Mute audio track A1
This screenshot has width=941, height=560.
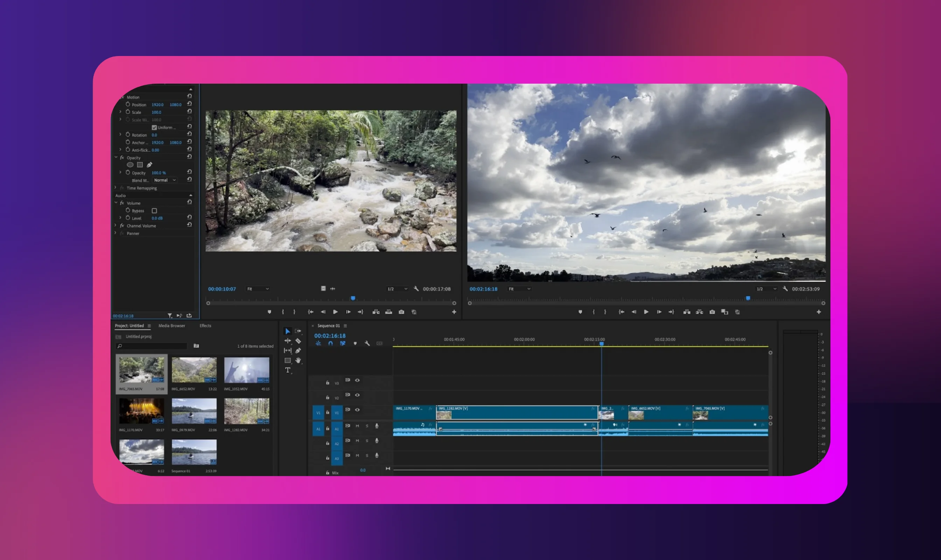click(x=357, y=426)
